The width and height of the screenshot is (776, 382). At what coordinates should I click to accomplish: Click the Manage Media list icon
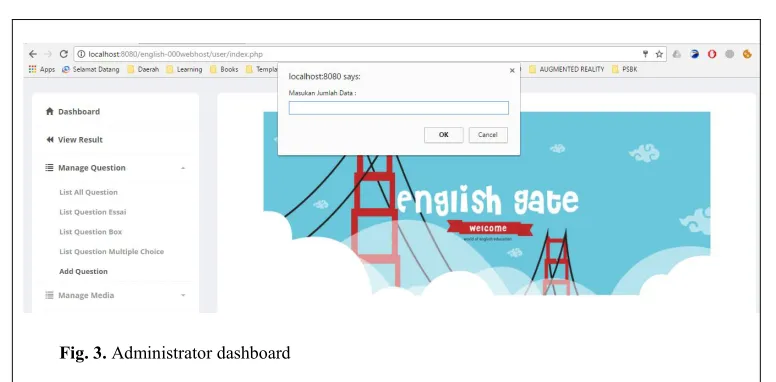49,295
